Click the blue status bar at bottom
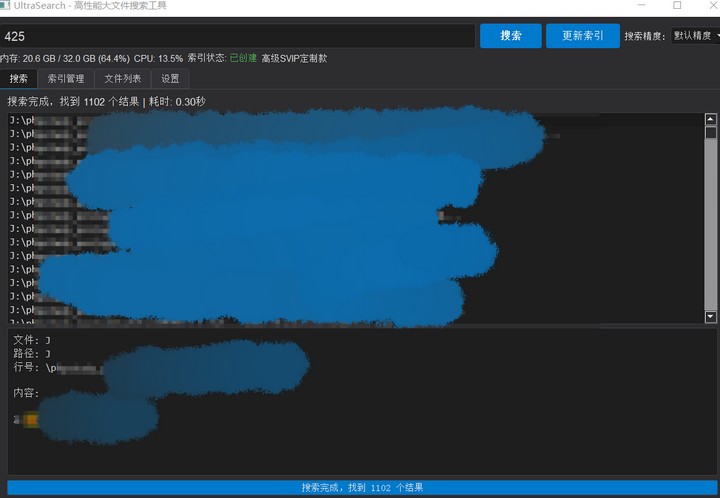Image resolution: width=720 pixels, height=498 pixels. (360, 488)
